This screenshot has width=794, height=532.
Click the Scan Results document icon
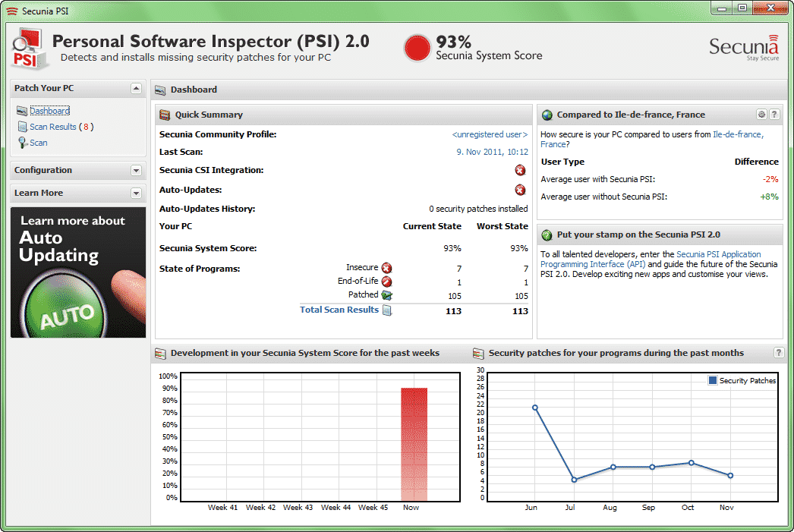[22, 127]
